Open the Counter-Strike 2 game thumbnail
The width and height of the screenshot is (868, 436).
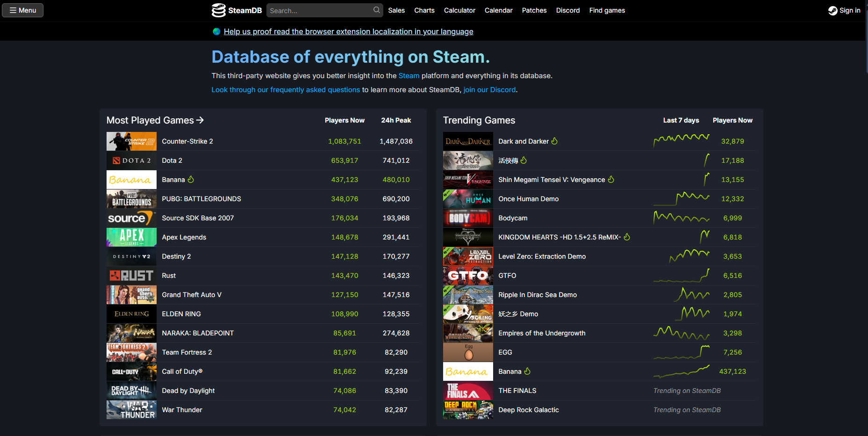point(131,141)
